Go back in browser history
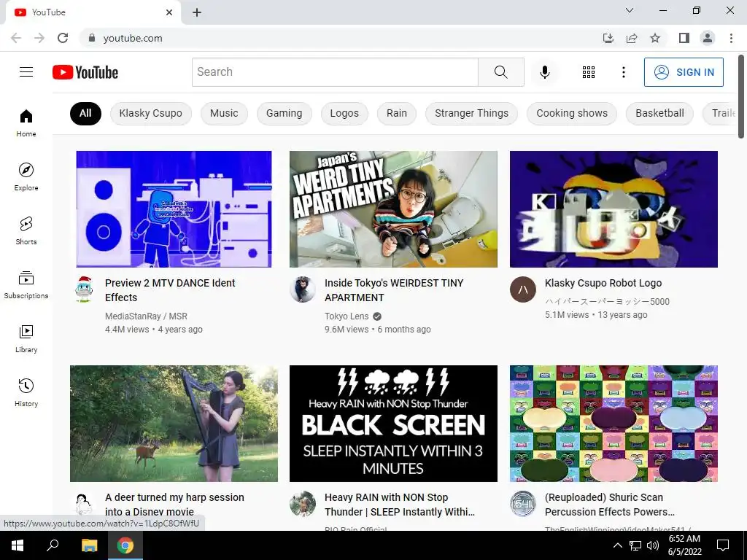This screenshot has height=560, width=747. click(16, 38)
